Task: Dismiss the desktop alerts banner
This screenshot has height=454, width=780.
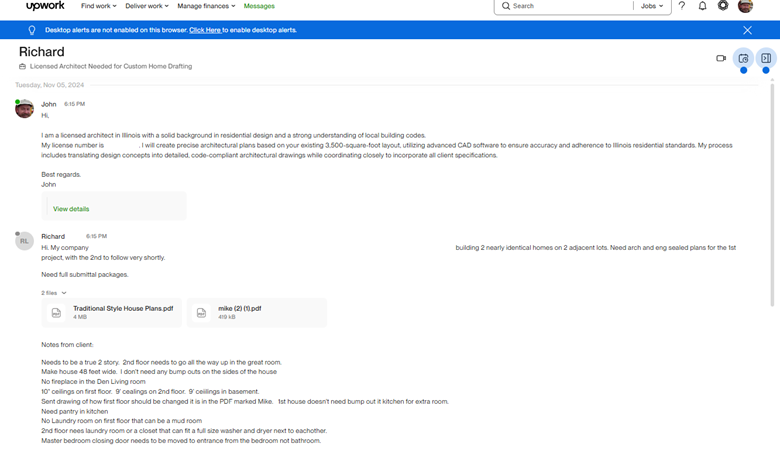Action: [x=747, y=30]
